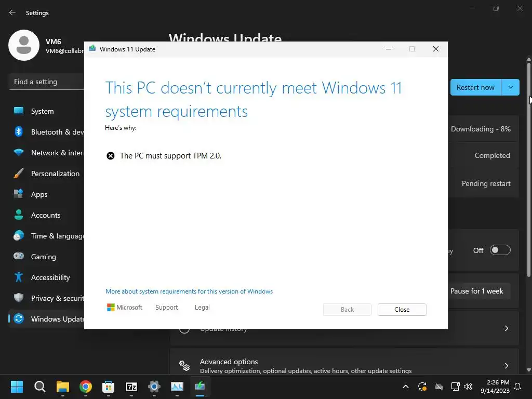Click the Privacy & security shield icon

click(19, 298)
